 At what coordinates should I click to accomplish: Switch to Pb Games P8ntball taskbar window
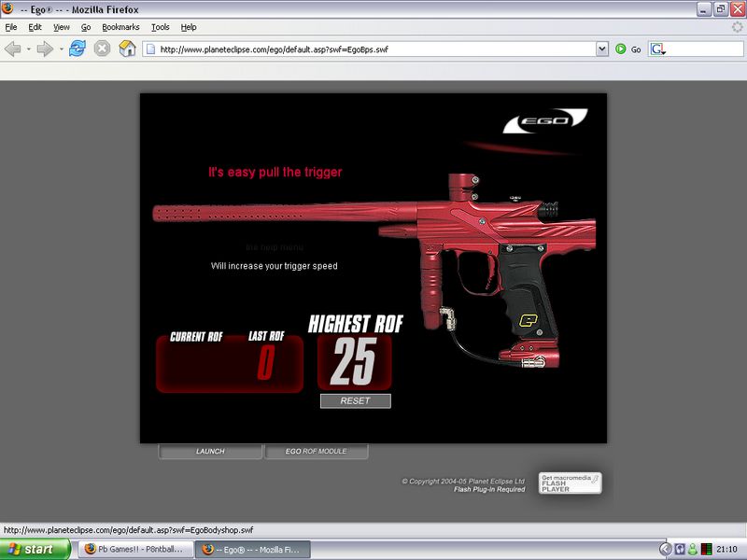click(x=135, y=549)
